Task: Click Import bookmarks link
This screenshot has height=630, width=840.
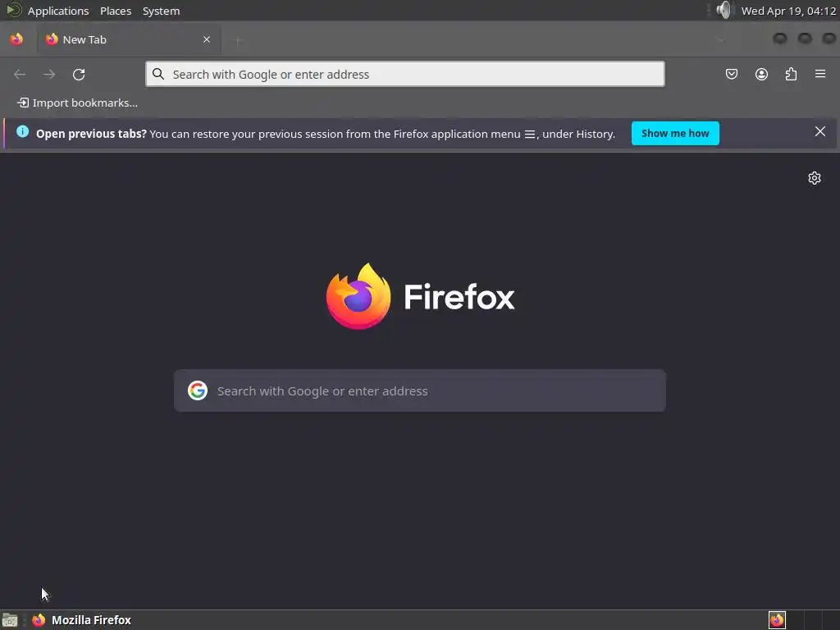Action: pyautogui.click(x=78, y=103)
